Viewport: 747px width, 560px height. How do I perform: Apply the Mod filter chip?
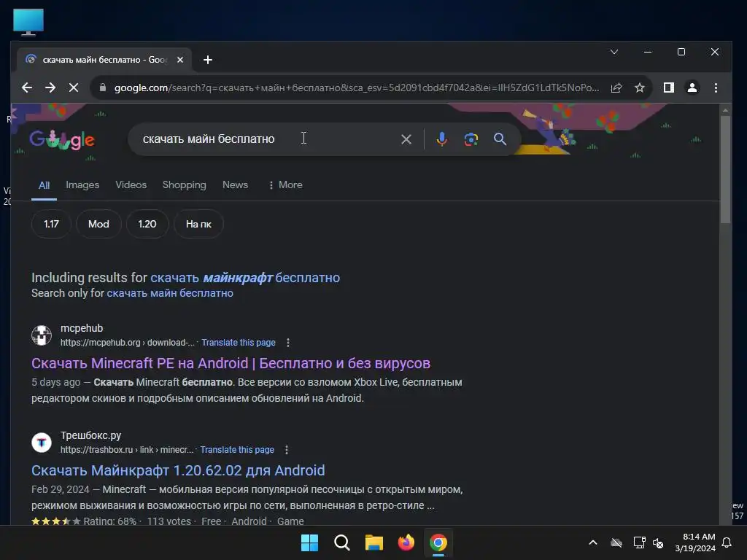(x=98, y=224)
